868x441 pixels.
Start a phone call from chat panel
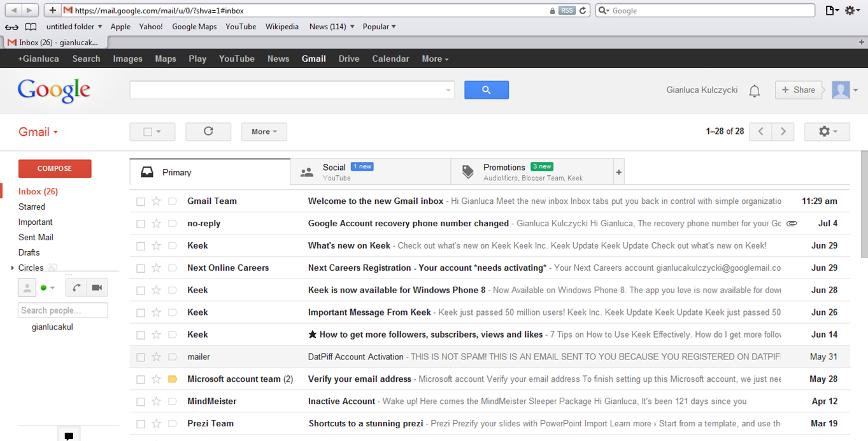pos(76,287)
